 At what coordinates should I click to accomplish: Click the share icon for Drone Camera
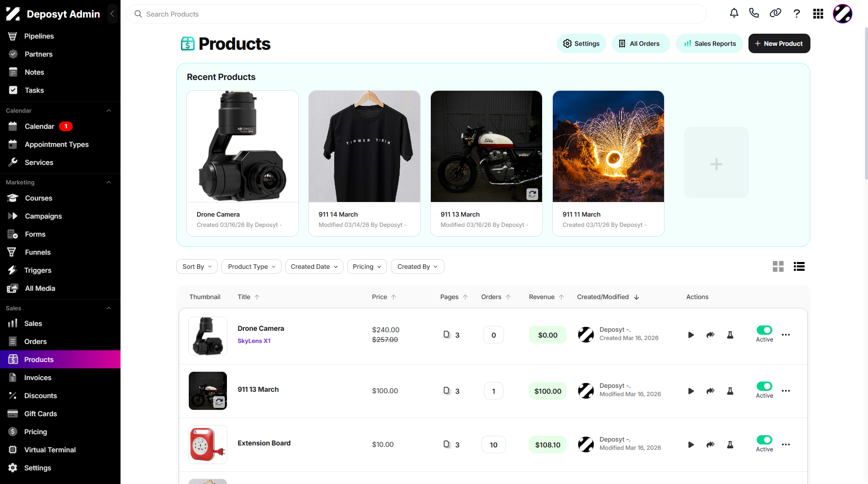710,335
